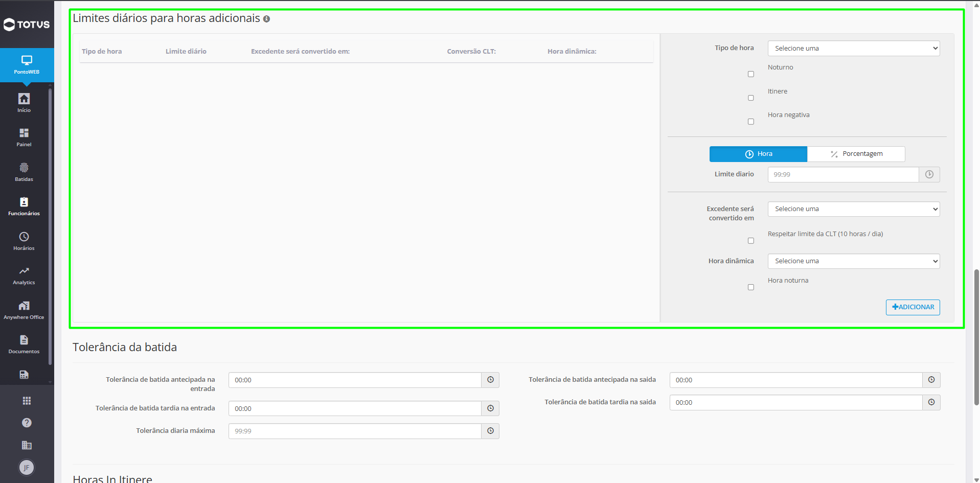980x483 pixels.
Task: Click the 'Hora dinâmica:' column header
Action: [572, 51]
